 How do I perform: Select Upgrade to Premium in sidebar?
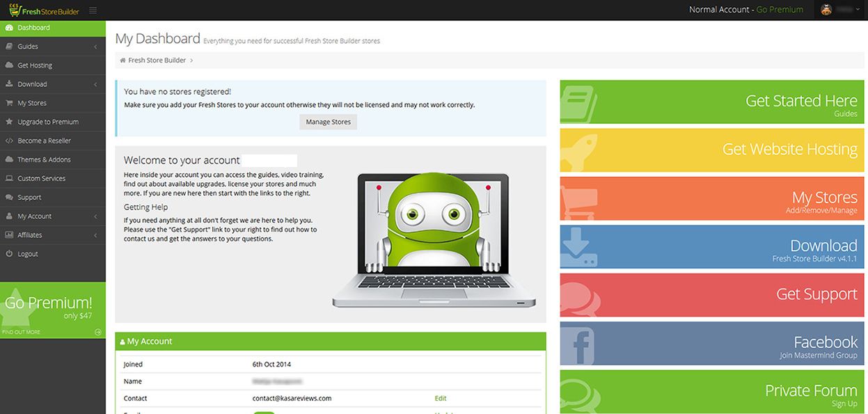point(53,122)
